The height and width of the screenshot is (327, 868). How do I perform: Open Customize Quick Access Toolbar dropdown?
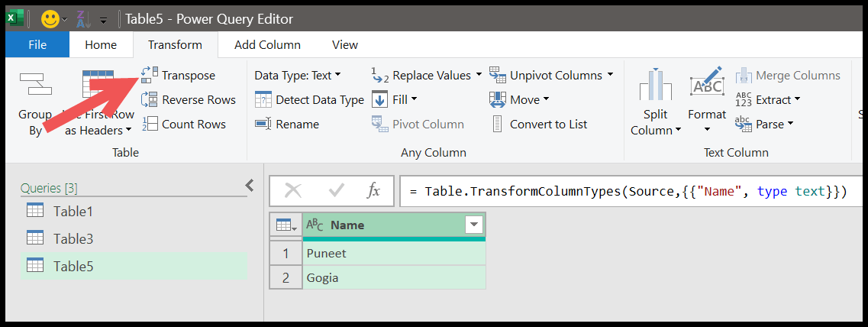[104, 21]
